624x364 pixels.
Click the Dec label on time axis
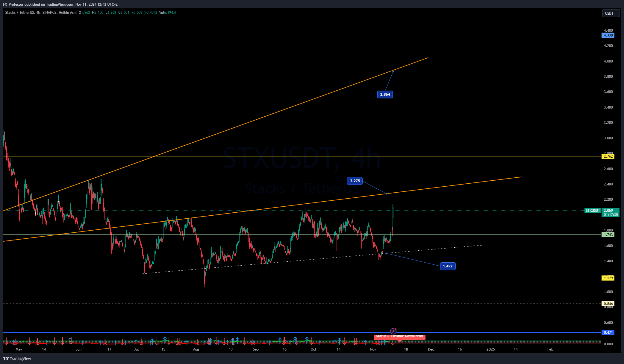point(431,349)
